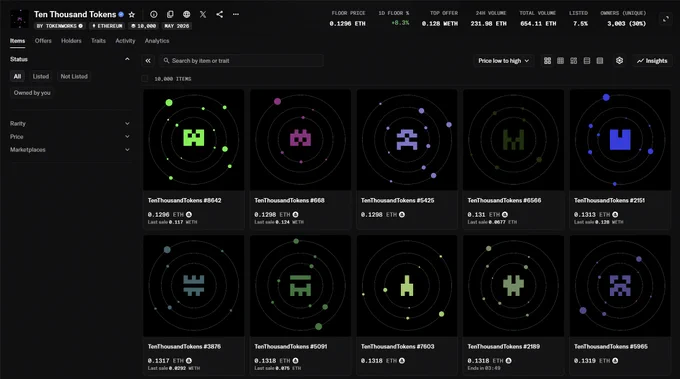Expand the Price filter section

tap(70, 137)
